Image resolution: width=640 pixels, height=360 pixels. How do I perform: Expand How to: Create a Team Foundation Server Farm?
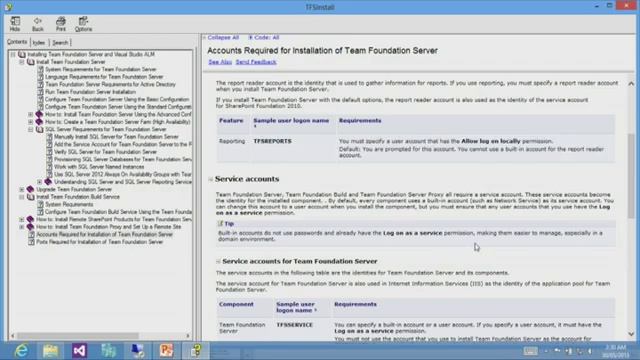[x=31, y=122]
